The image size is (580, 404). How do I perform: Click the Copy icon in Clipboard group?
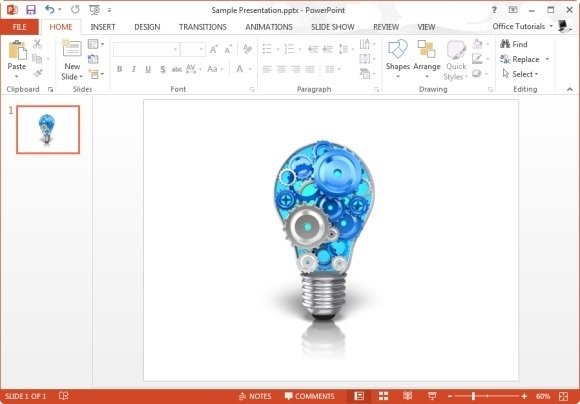pos(37,58)
